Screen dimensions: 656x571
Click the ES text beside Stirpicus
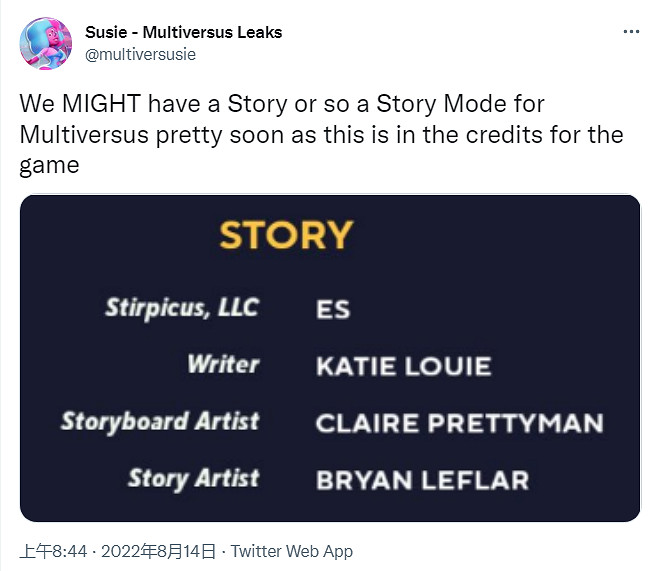click(x=332, y=309)
